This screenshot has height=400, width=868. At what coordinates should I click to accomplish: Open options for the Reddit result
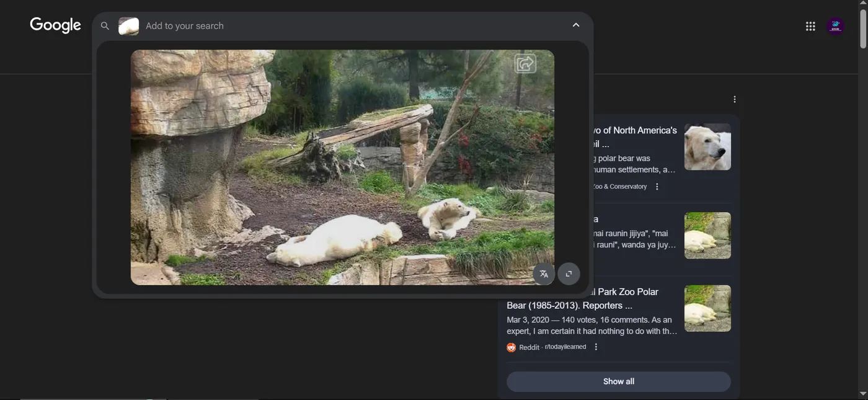pyautogui.click(x=596, y=347)
